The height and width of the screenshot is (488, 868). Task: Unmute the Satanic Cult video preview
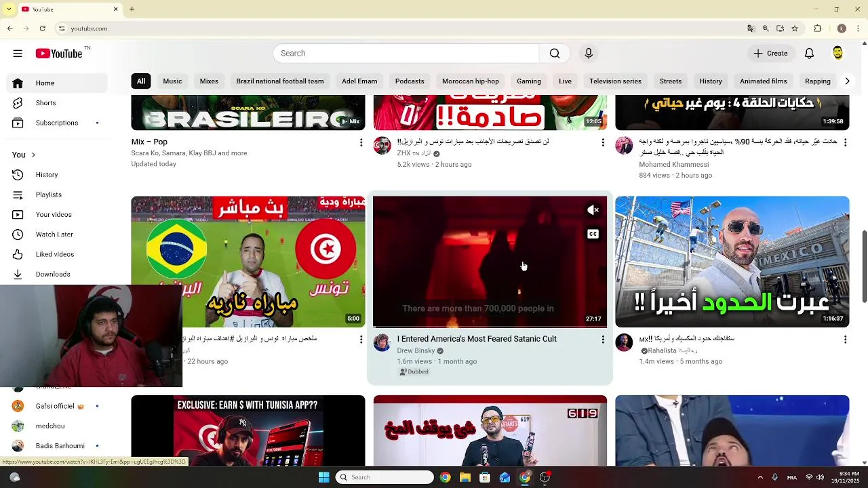coord(593,211)
